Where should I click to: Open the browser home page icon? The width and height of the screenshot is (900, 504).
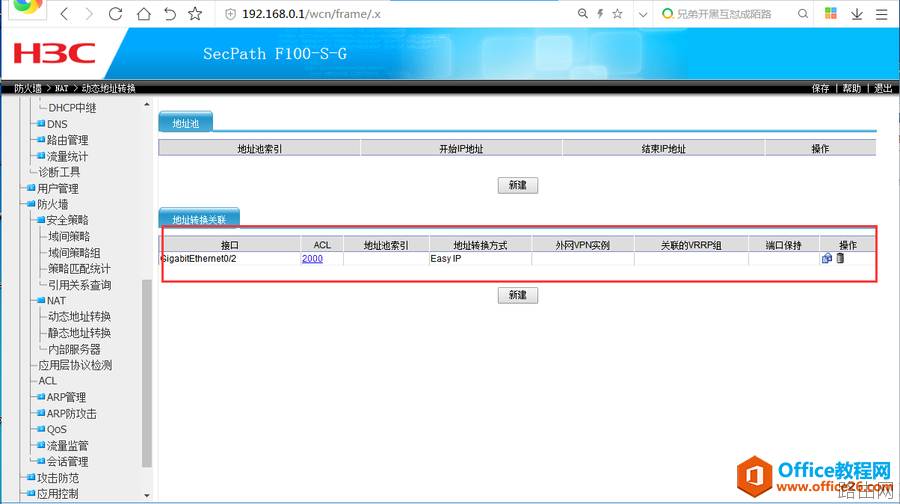click(x=143, y=14)
